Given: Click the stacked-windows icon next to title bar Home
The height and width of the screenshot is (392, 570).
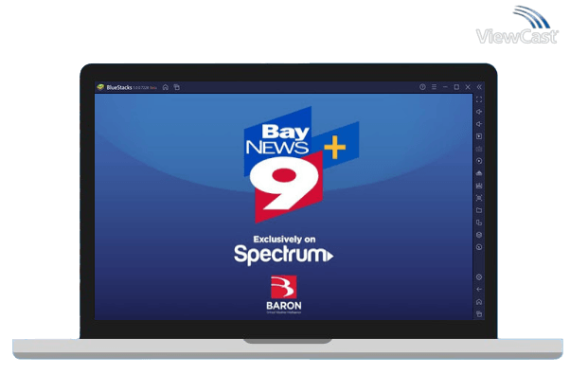Looking at the screenshot, I should 177,87.
